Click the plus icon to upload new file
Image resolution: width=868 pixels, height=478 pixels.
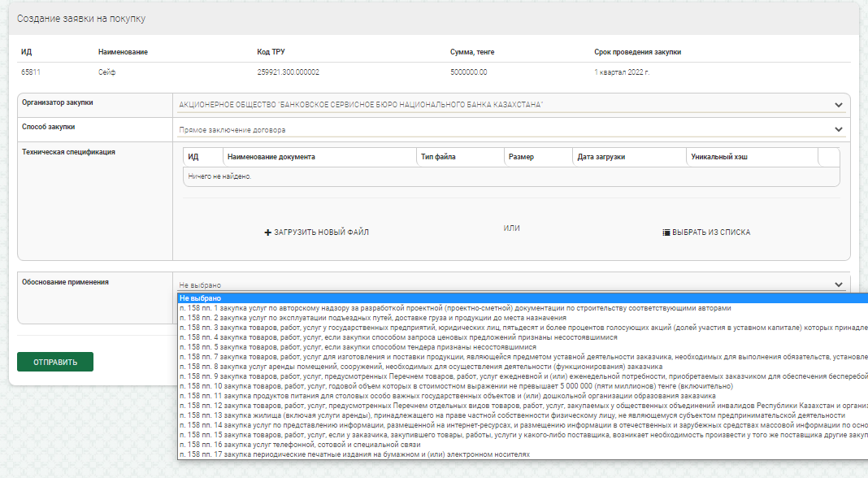267,232
